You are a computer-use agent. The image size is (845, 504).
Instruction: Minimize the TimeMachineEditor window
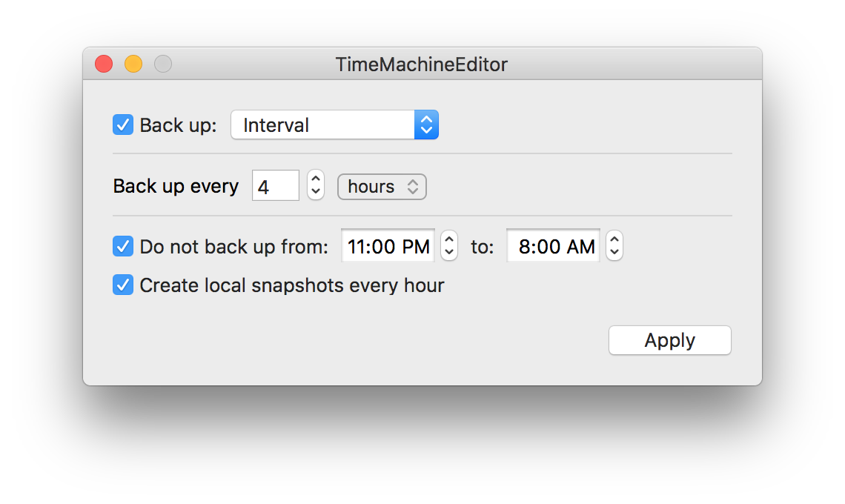point(133,64)
